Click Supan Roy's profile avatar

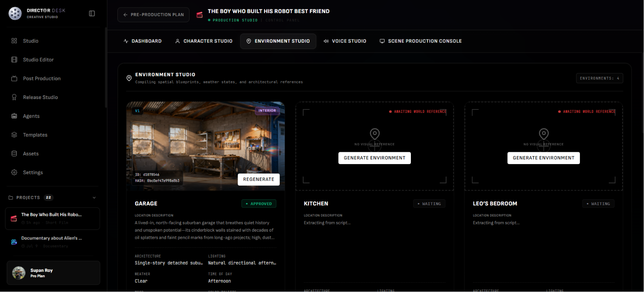(19, 273)
